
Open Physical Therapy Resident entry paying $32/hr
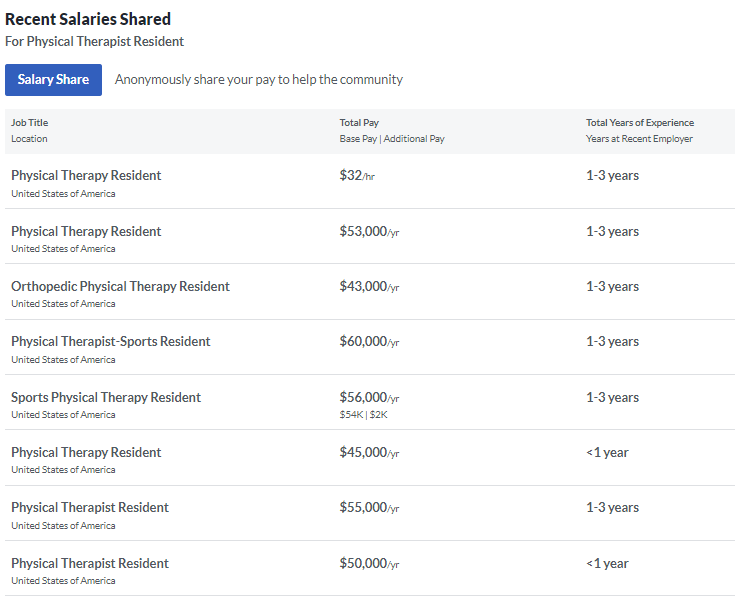pyautogui.click(x=86, y=175)
